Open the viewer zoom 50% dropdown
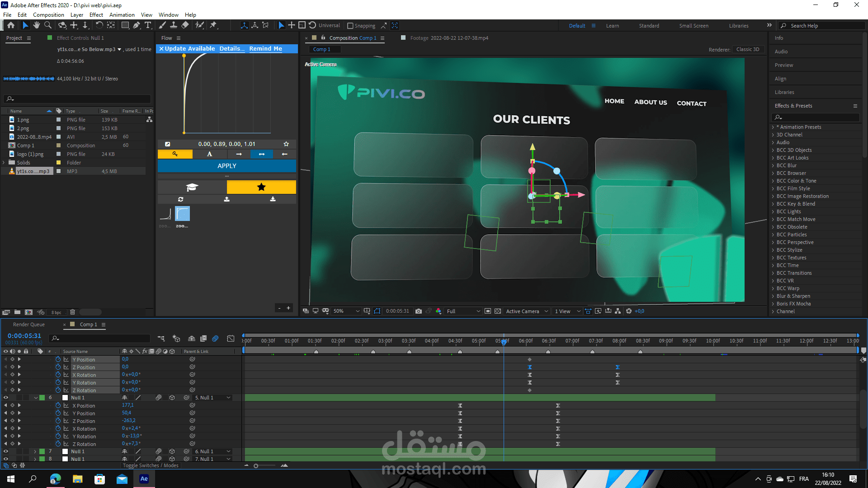The width and height of the screenshot is (868, 488). point(346,311)
